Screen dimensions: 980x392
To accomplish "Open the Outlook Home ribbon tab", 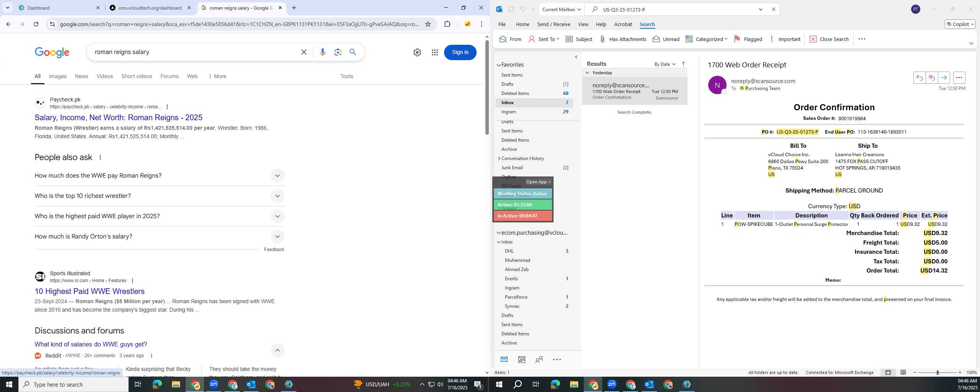I will [x=523, y=24].
